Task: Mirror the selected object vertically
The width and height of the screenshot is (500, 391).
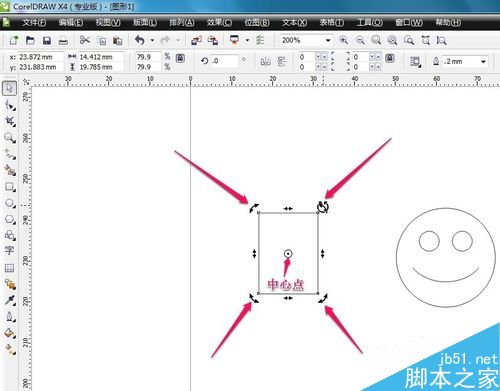Action: pos(282,62)
